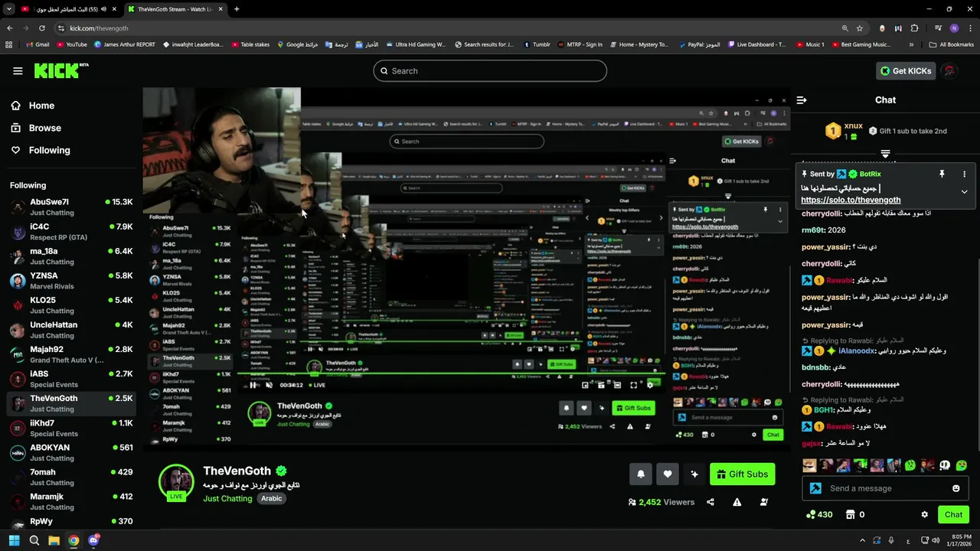
Task: Toggle notifications with the bell button
Action: pos(641,474)
